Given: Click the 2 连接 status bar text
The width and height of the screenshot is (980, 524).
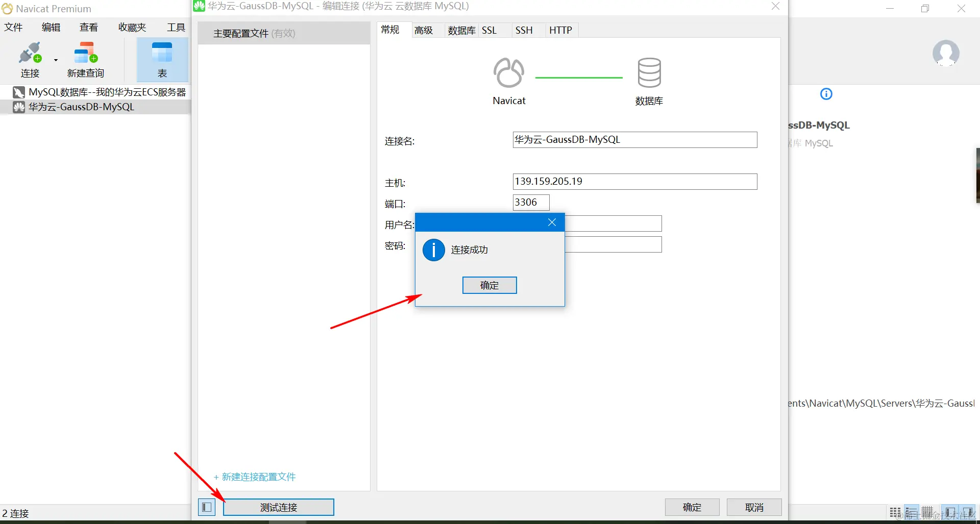Looking at the screenshot, I should coord(15,513).
